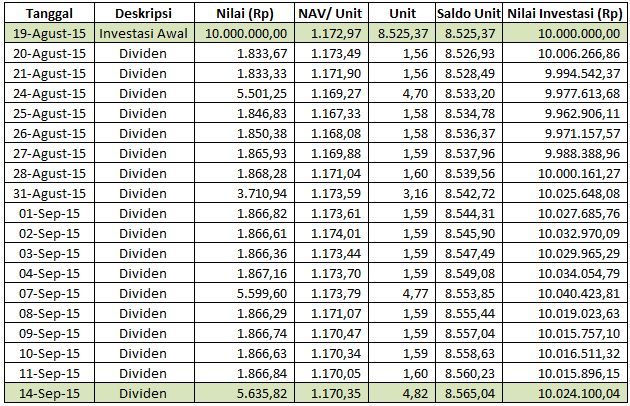Click the saldo unit 8.553,85 cell
The height and width of the screenshot is (406, 630).
[x=469, y=293]
